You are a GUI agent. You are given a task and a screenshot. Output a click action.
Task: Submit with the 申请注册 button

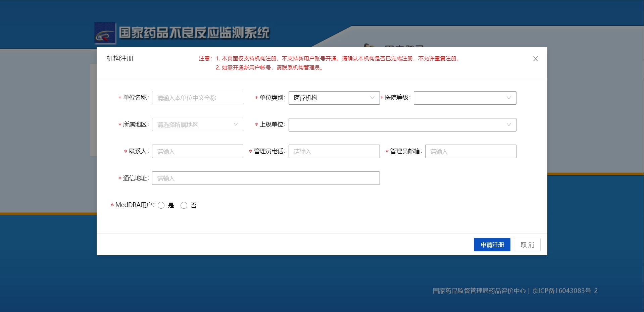492,245
